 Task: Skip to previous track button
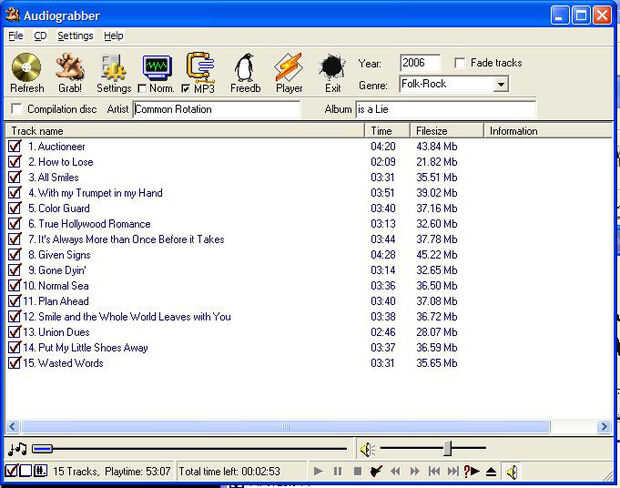click(x=434, y=471)
